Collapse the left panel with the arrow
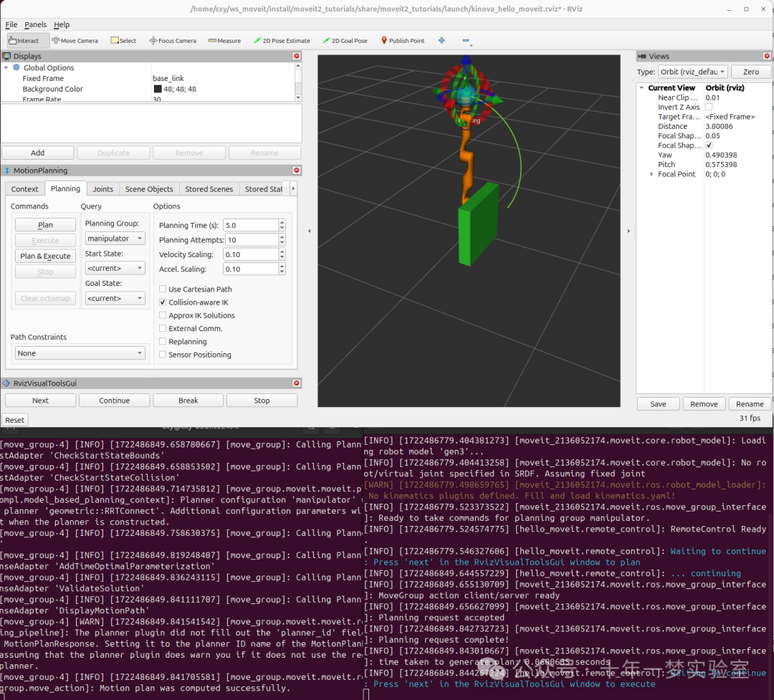This screenshot has height=700, width=774. (x=310, y=231)
